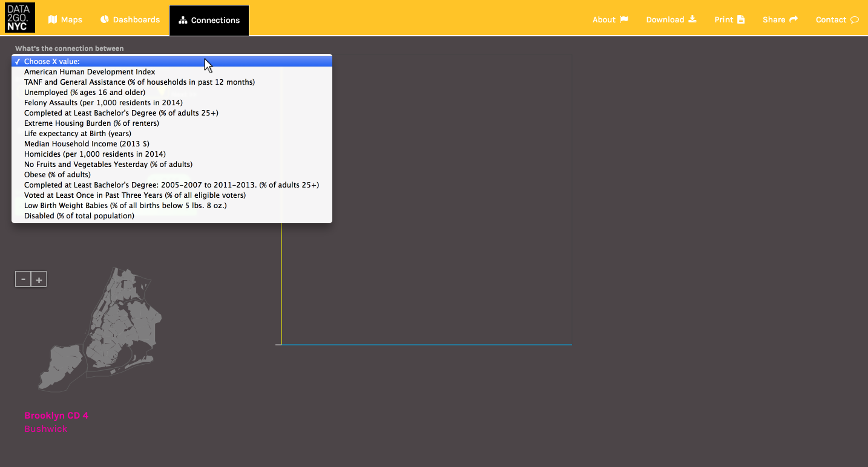Click the Contact speech bubble icon
This screenshot has height=467, width=868.
[x=855, y=20]
